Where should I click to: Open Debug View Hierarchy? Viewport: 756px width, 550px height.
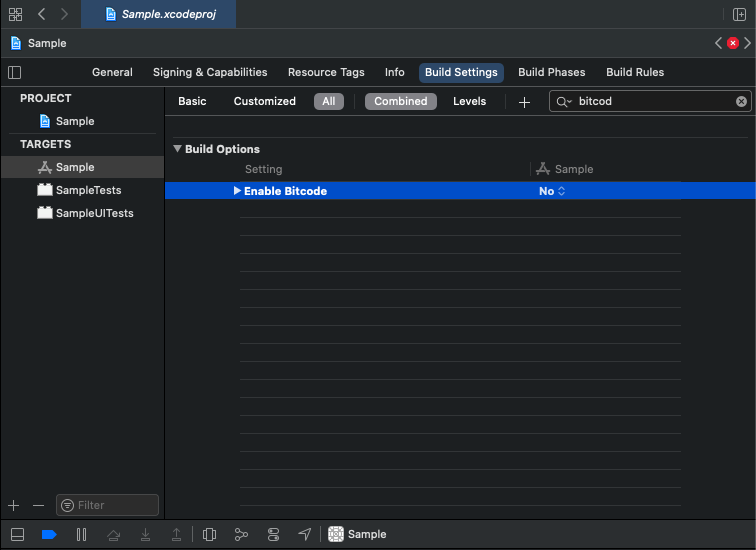(209, 535)
